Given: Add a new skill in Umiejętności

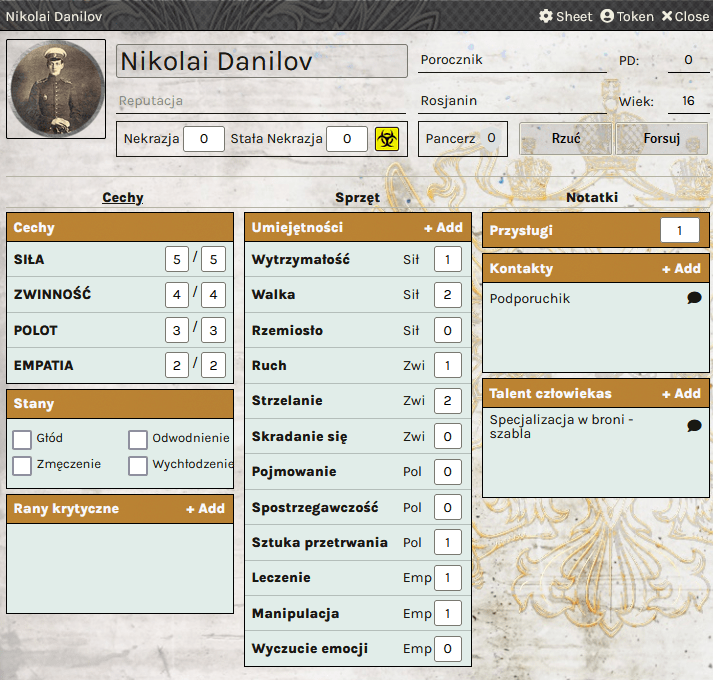Looking at the screenshot, I should tap(443, 228).
